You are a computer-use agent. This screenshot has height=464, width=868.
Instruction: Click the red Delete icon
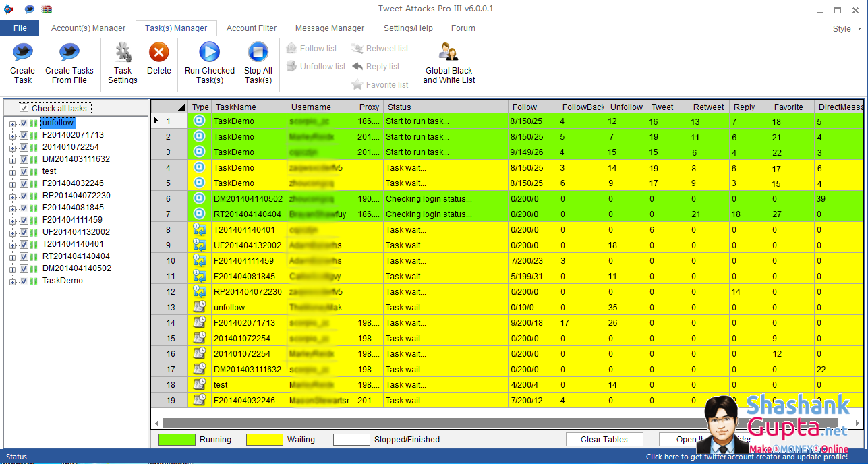[x=158, y=53]
